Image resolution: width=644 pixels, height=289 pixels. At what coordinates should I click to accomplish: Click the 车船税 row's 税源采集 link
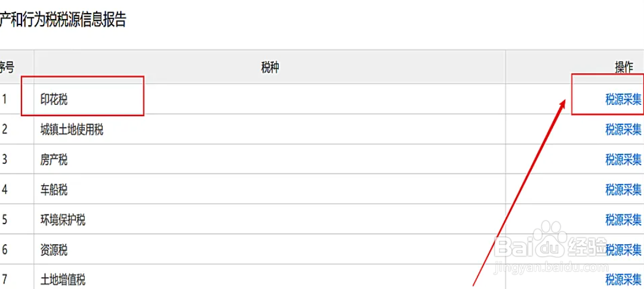(x=623, y=190)
